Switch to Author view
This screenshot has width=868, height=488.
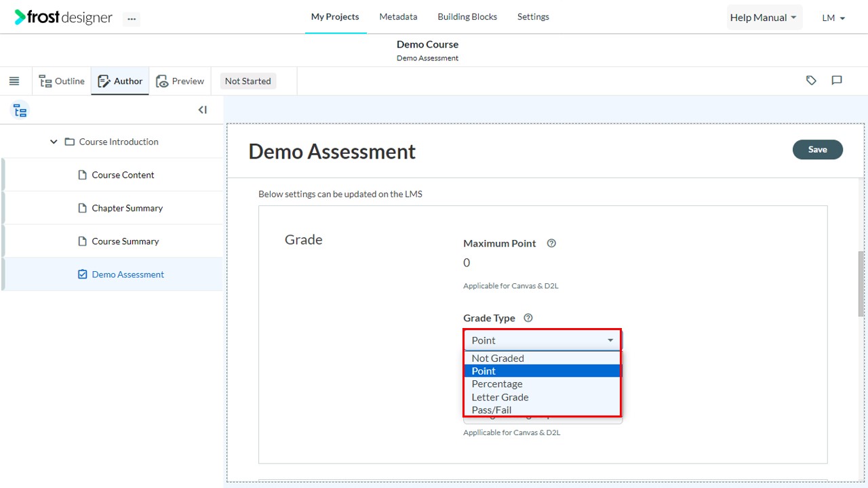point(120,81)
